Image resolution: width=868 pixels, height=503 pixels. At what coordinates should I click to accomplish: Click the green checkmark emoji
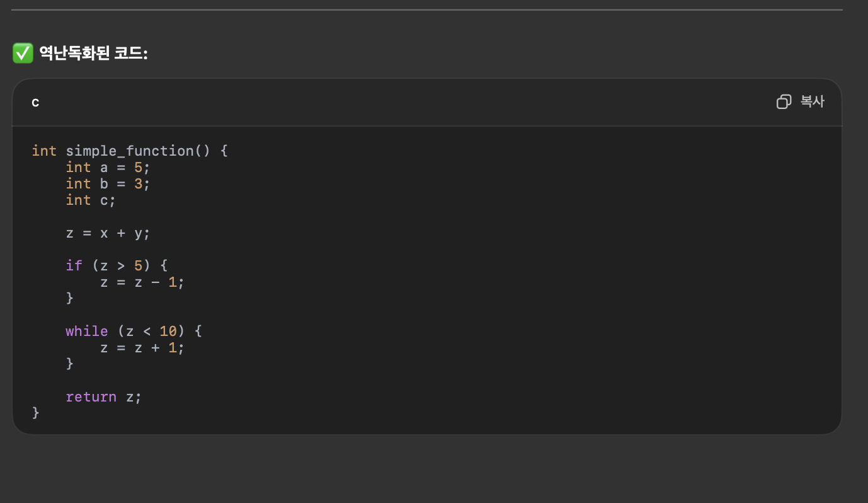23,53
